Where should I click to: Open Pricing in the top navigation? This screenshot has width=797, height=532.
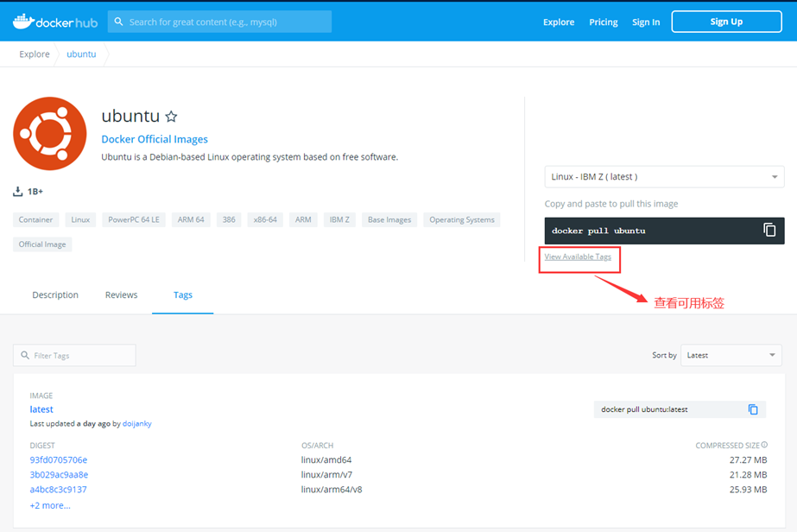tap(604, 22)
